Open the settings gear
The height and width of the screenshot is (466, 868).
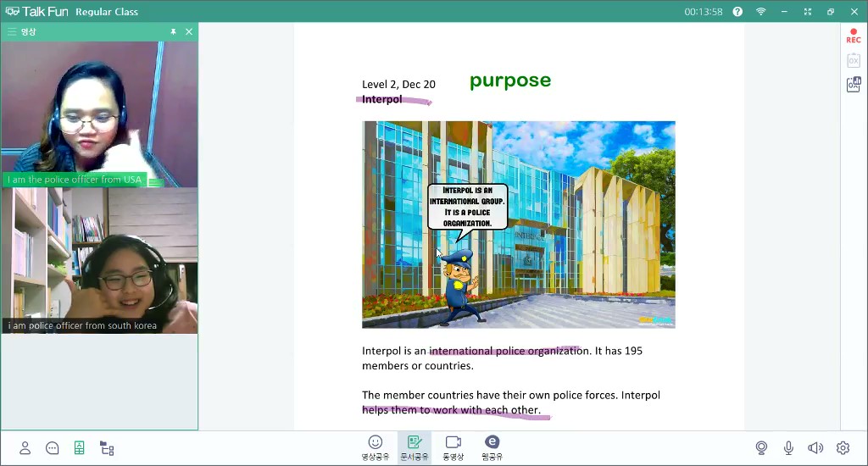pyautogui.click(x=843, y=448)
